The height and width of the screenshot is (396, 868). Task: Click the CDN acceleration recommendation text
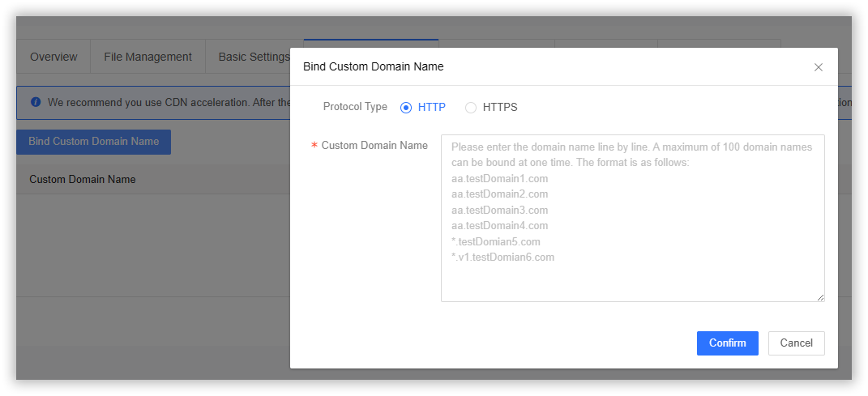pos(162,103)
